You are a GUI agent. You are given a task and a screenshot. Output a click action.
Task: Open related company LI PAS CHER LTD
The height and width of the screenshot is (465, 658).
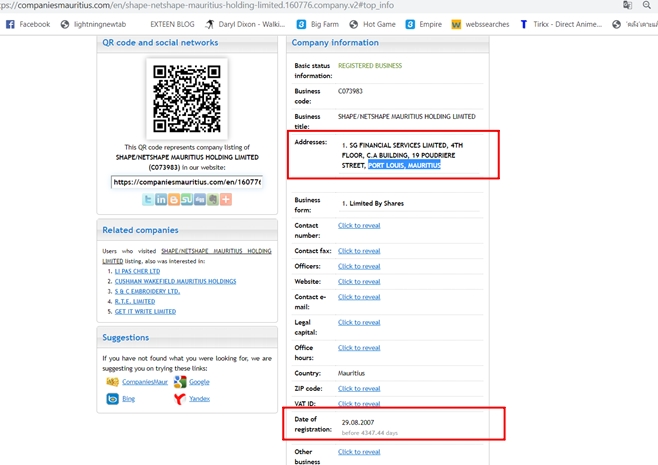137,271
